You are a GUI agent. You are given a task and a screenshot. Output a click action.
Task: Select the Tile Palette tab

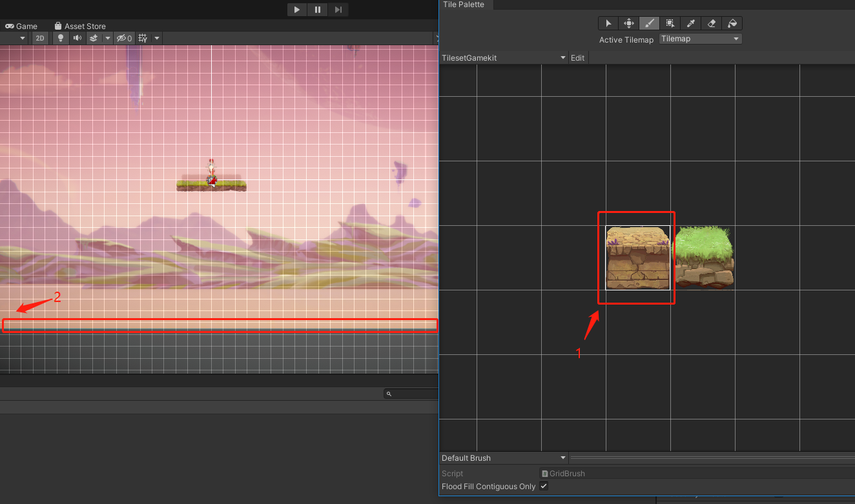[464, 5]
